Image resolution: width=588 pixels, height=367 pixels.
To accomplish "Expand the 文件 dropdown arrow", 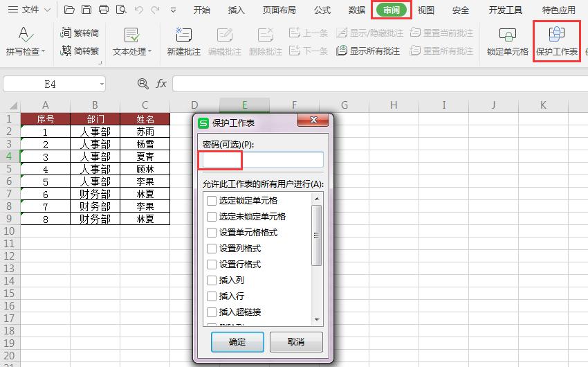I will (x=48, y=10).
